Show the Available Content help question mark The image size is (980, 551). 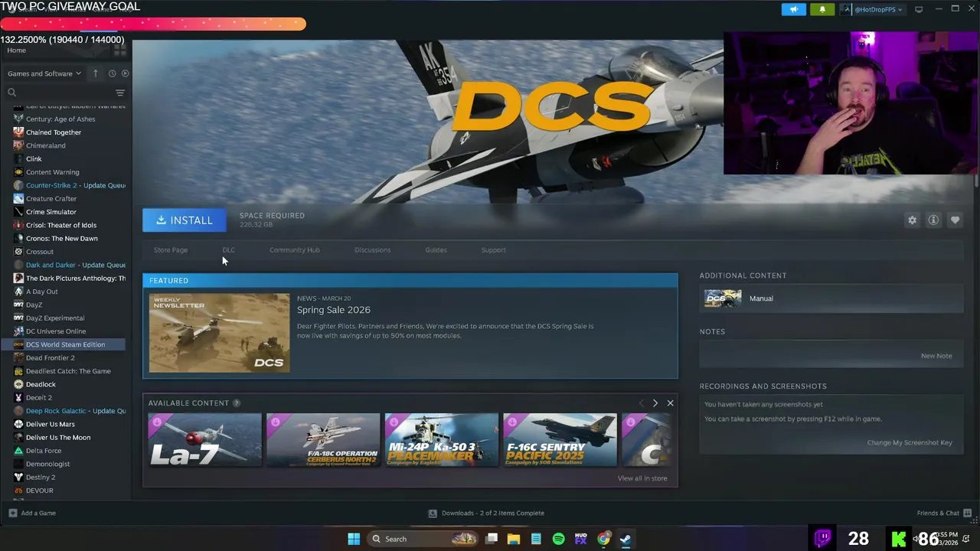(237, 403)
